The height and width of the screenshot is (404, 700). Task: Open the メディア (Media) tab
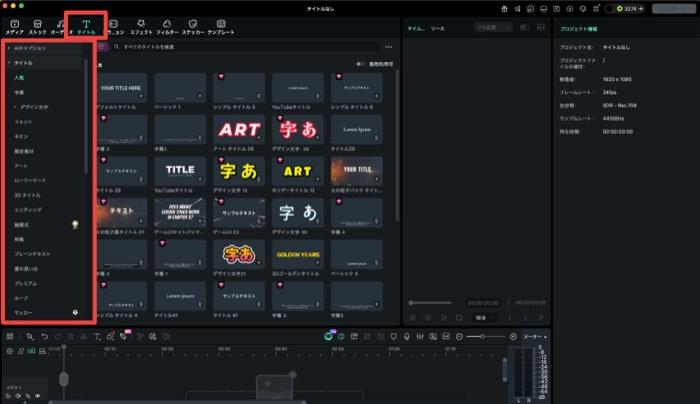14,27
